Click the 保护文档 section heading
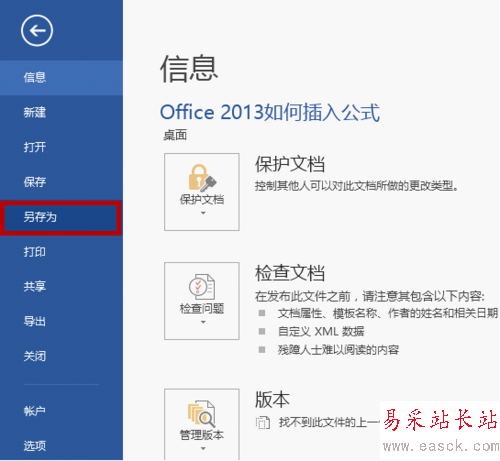 [x=290, y=164]
